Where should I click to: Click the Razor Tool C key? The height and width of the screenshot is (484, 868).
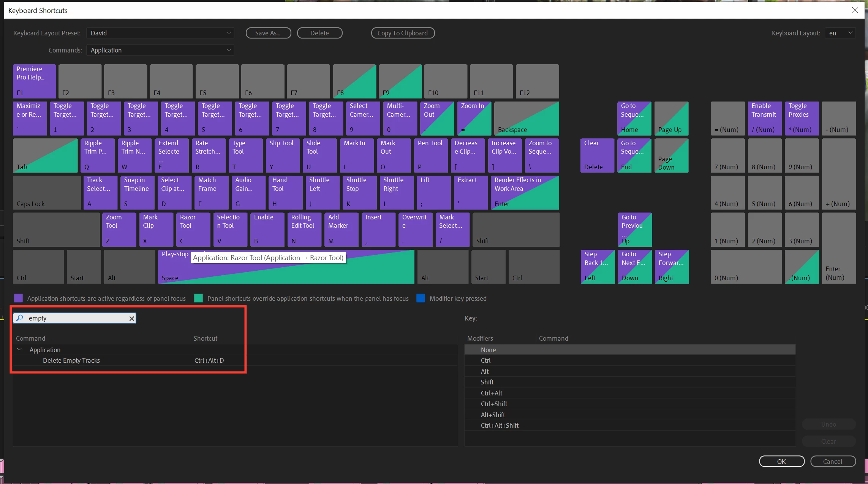click(193, 229)
